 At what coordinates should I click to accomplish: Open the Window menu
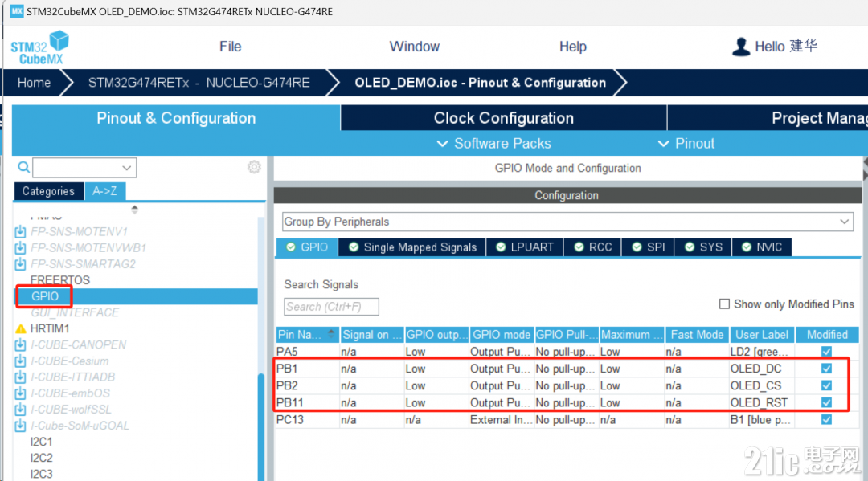pos(414,47)
